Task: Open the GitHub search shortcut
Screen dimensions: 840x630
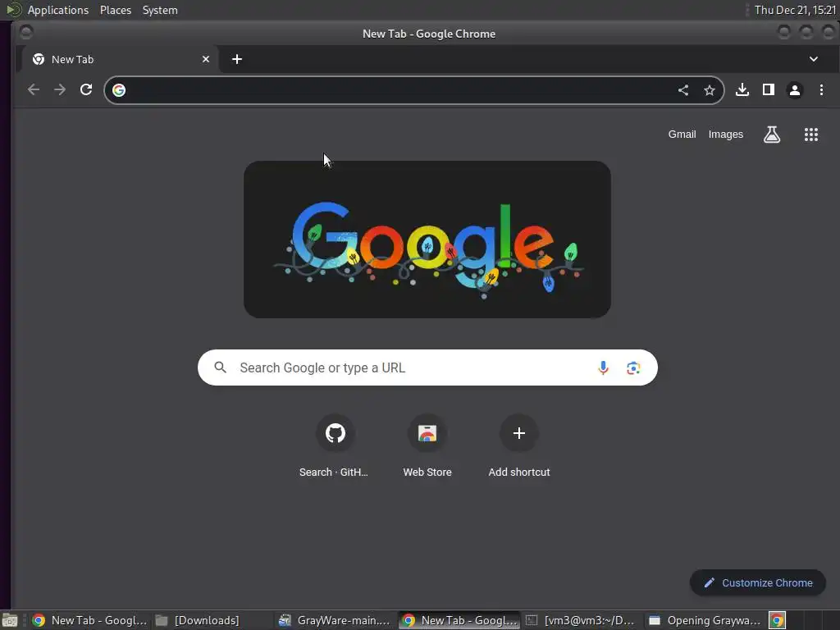Action: tap(335, 433)
